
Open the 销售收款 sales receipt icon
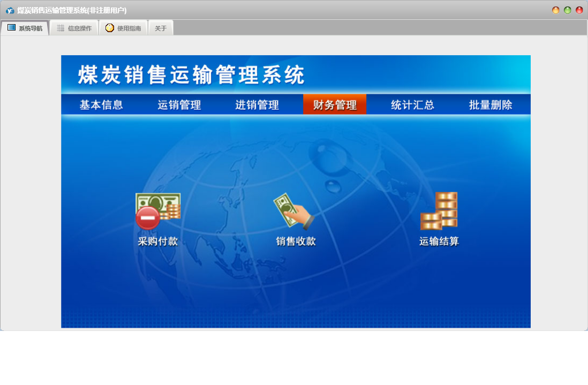pos(294,212)
